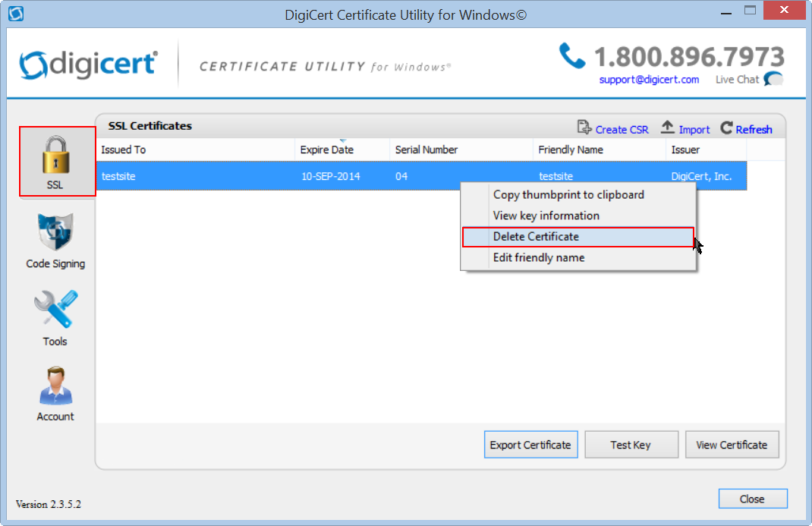Screen dimensions: 812x526
Task: Choose View key information
Action: (x=546, y=216)
